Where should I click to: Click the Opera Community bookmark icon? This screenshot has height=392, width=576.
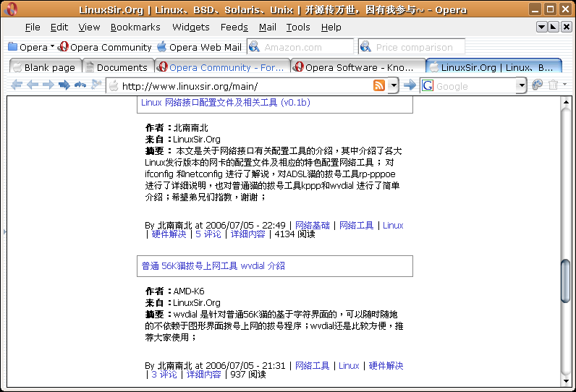64,46
